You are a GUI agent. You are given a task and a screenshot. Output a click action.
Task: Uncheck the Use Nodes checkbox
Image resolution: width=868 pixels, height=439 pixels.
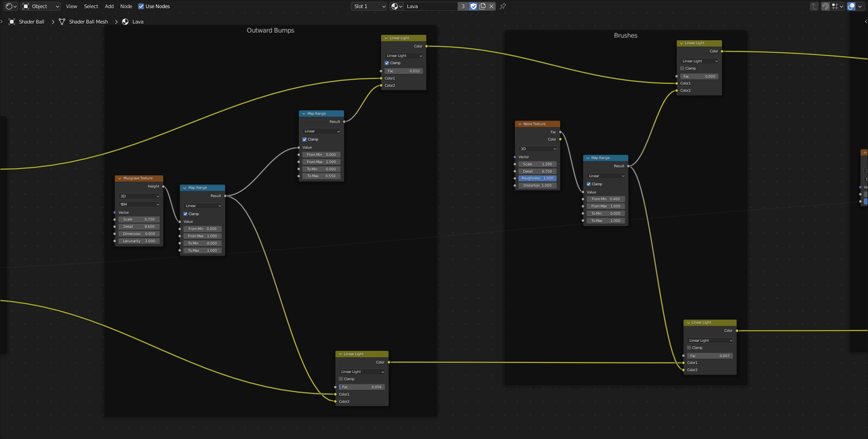click(x=141, y=6)
